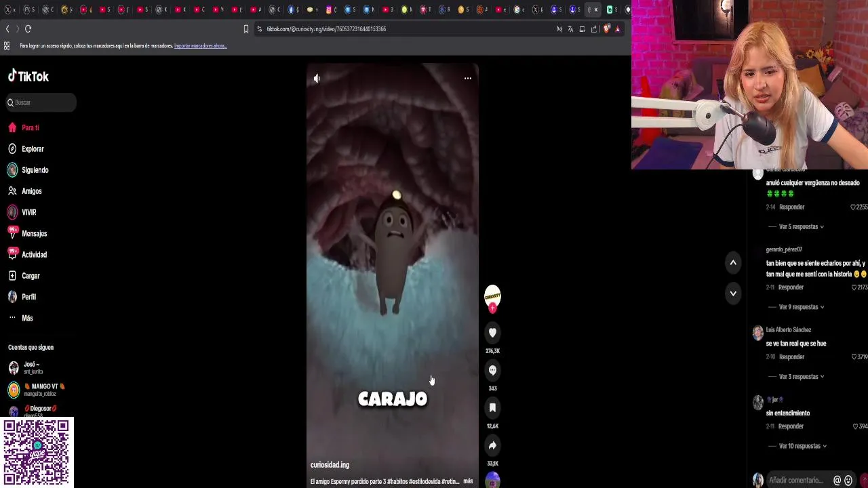The width and height of the screenshot is (868, 488).
Task: Go to Explorar in sidebar
Action: [x=33, y=149]
